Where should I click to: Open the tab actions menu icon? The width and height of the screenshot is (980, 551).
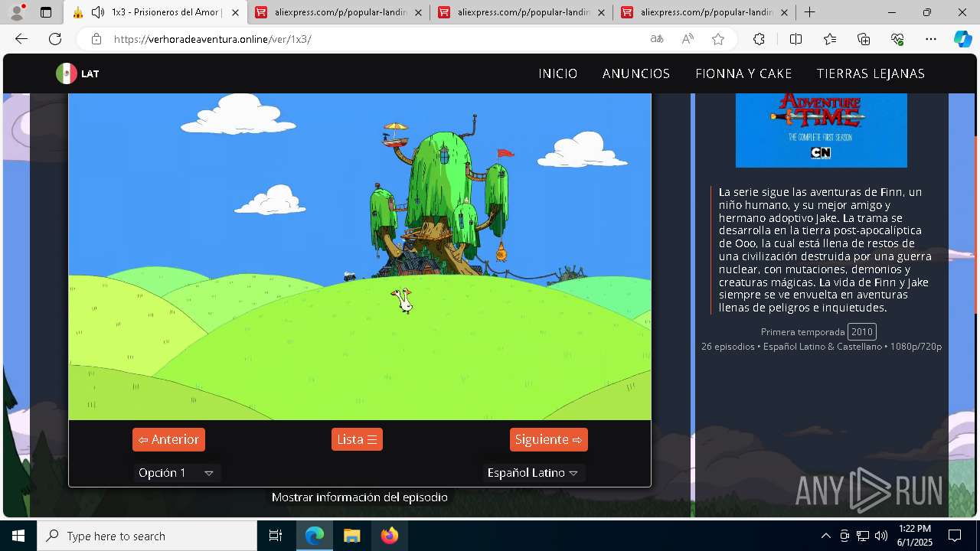coord(46,12)
